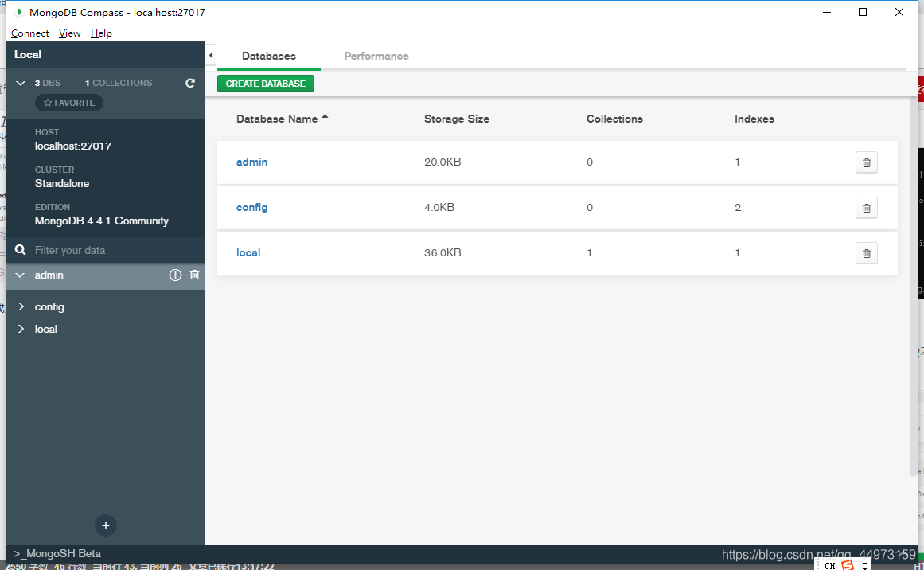Viewport: 924px width, 570px height.
Task: Collapse the admin database tree node
Action: (20, 275)
